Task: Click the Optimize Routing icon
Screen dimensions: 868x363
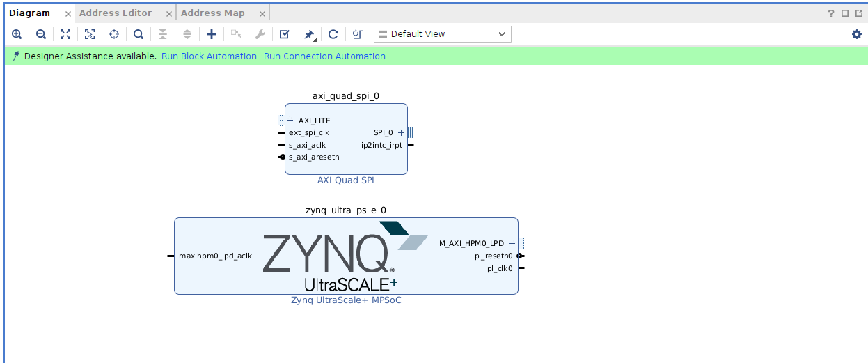Action: tap(358, 34)
